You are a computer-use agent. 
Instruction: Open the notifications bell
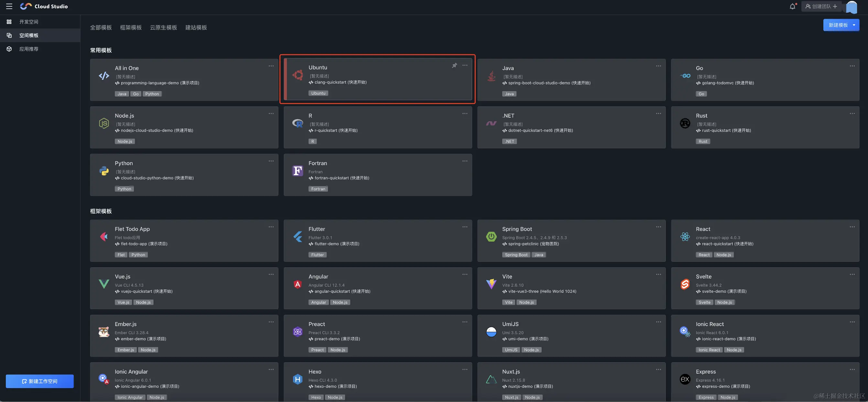(x=792, y=6)
